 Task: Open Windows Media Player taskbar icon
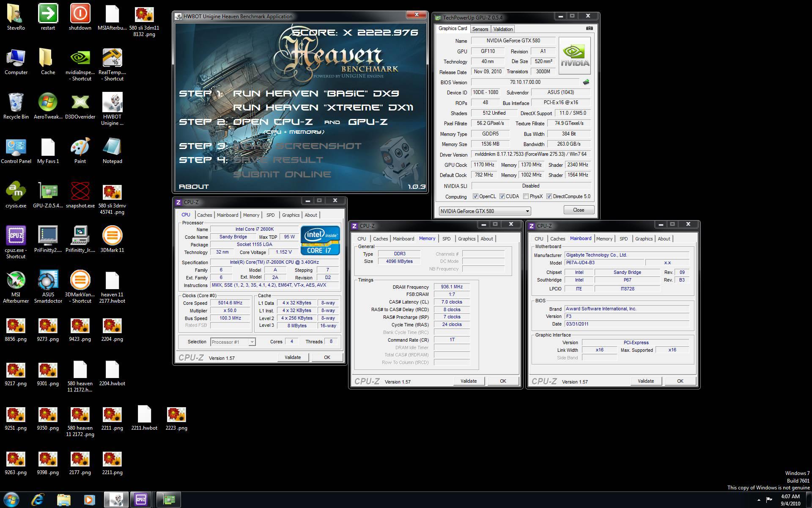(89, 500)
